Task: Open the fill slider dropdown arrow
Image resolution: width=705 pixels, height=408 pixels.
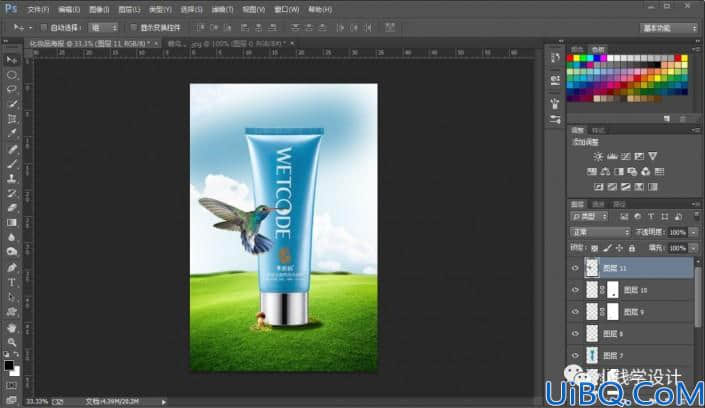Action: (x=694, y=248)
